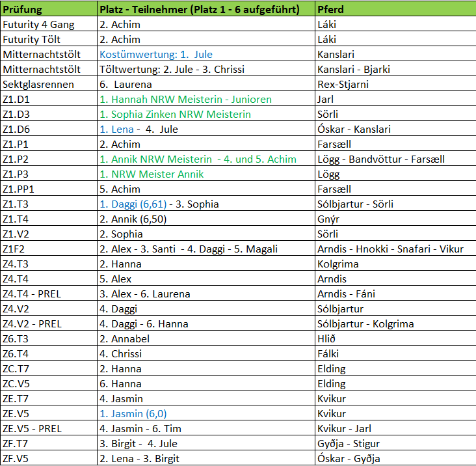Screen dimensions: 476x466
Task: Click '2. Lena - 3. Birgit' cell
Action: coord(206,458)
